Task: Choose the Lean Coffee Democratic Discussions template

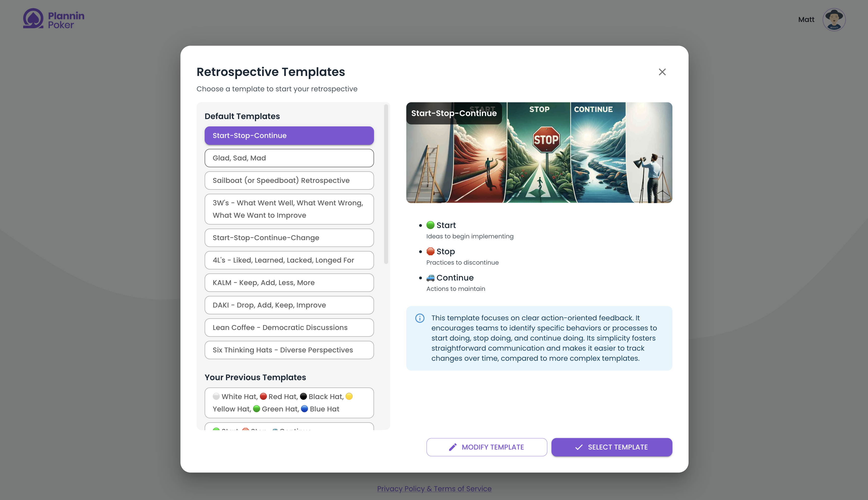Action: click(x=289, y=328)
